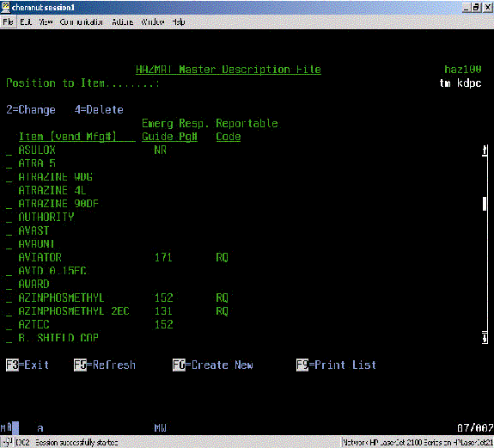This screenshot has width=494, height=448.
Task: Click the scroll-up arrow of list scrollbar
Action: point(485,150)
